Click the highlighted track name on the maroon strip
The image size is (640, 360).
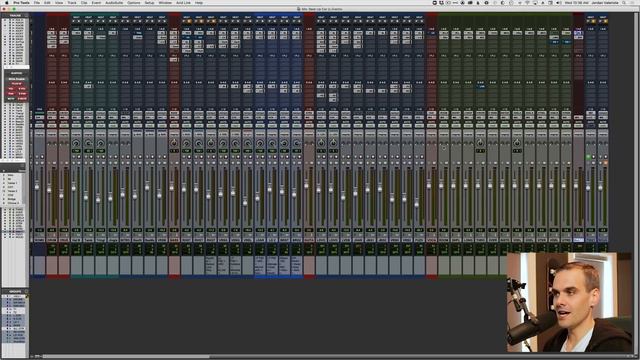pos(578,240)
